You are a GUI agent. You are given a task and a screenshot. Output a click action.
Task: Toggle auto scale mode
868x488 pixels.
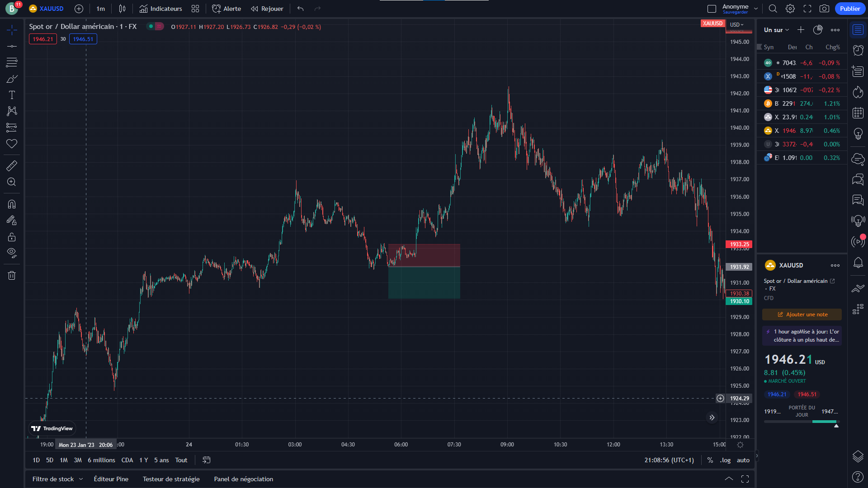pos(743,460)
